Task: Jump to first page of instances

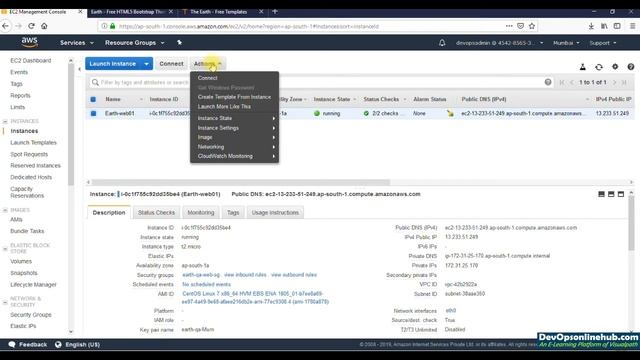Action: point(562,82)
